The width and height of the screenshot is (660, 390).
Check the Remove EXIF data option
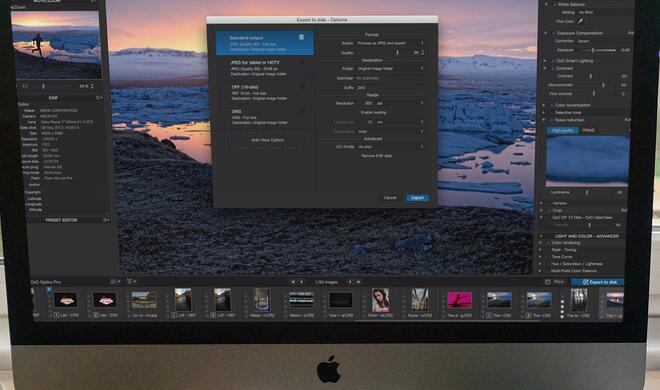pos(376,156)
